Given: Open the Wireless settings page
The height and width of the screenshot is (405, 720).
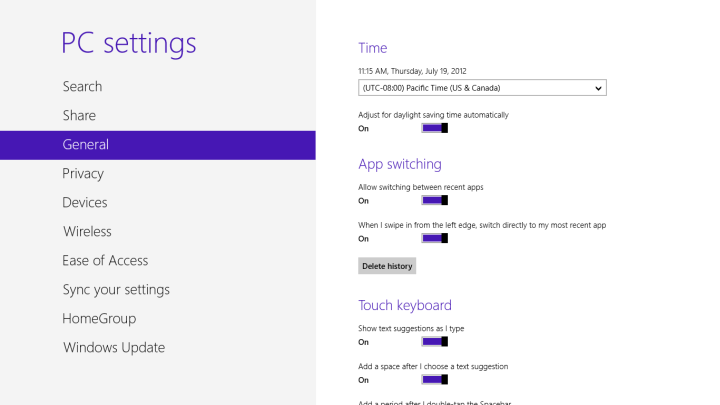Looking at the screenshot, I should coord(87,232).
